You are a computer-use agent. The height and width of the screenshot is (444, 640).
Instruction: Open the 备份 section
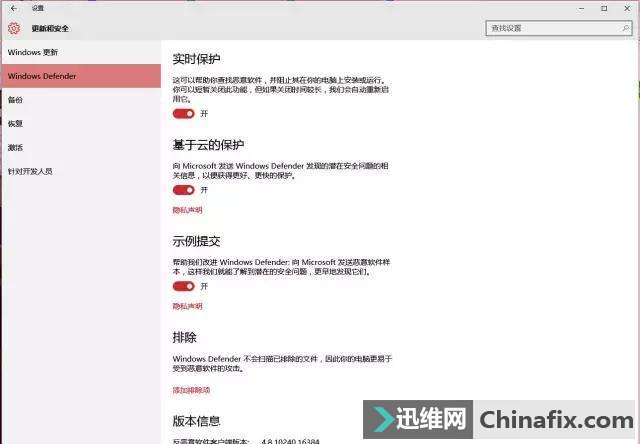point(81,100)
